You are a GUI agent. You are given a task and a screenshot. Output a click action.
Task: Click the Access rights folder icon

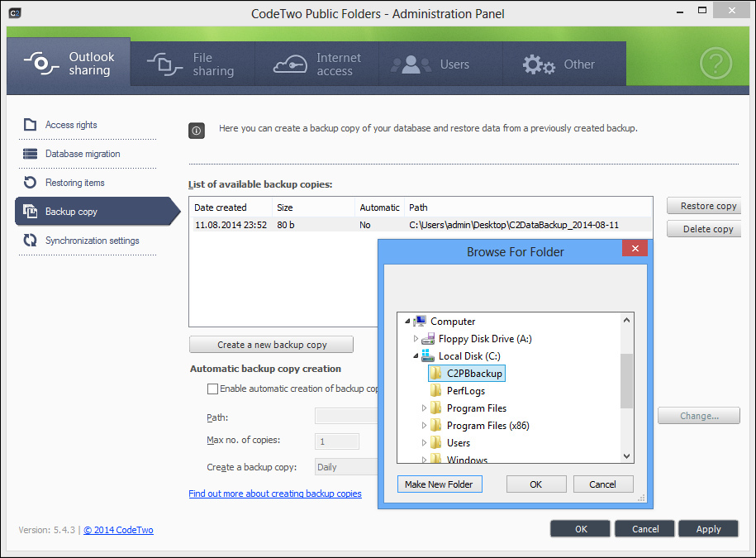coord(30,125)
